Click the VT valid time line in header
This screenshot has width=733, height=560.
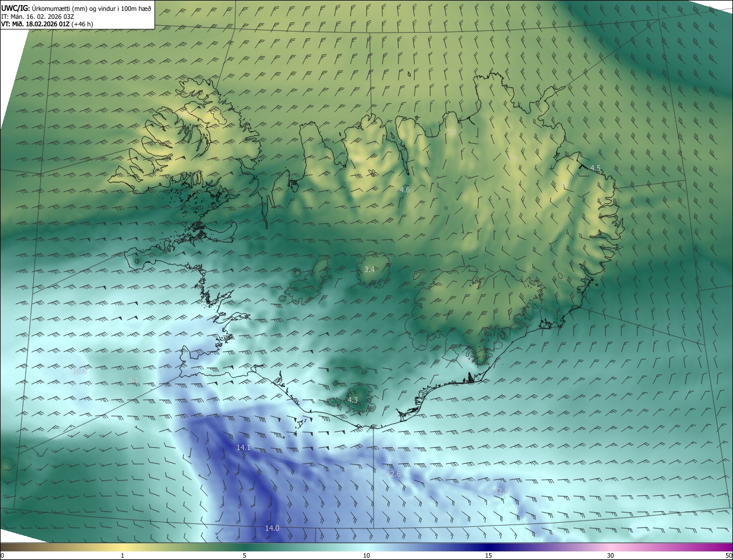click(47, 24)
